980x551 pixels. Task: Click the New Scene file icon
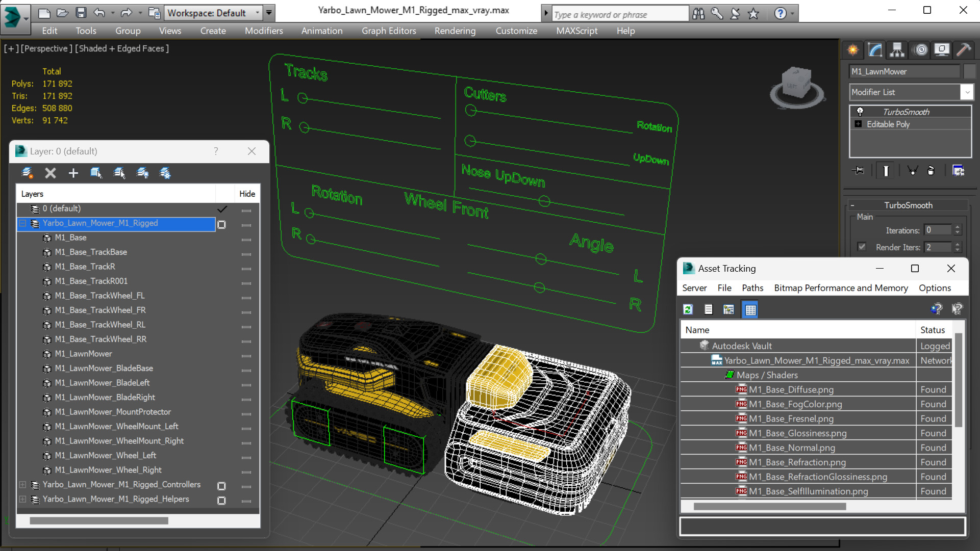click(x=44, y=13)
